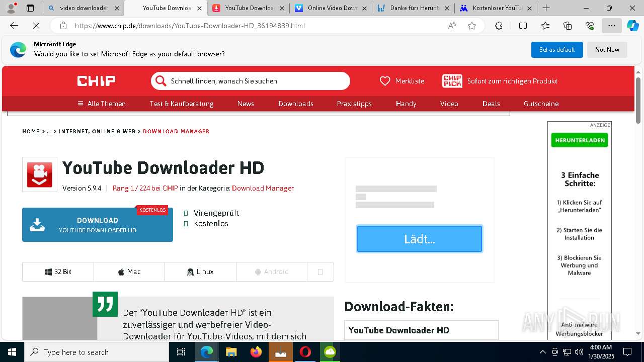
Task: Open Collections icon
Action: 568,26
